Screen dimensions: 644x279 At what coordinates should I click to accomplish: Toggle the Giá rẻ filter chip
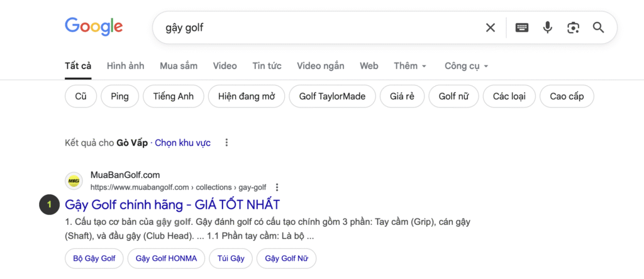click(x=402, y=96)
